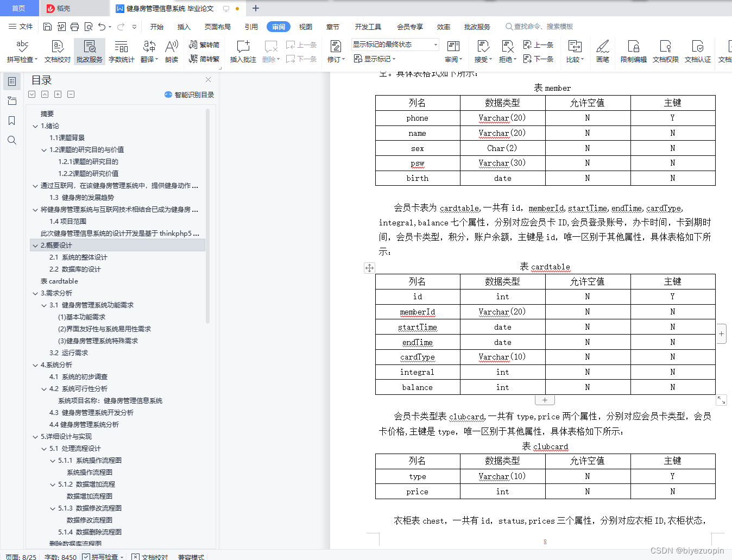Open the search sidebar panel
Image resolution: width=732 pixels, height=560 pixels.
[11, 140]
